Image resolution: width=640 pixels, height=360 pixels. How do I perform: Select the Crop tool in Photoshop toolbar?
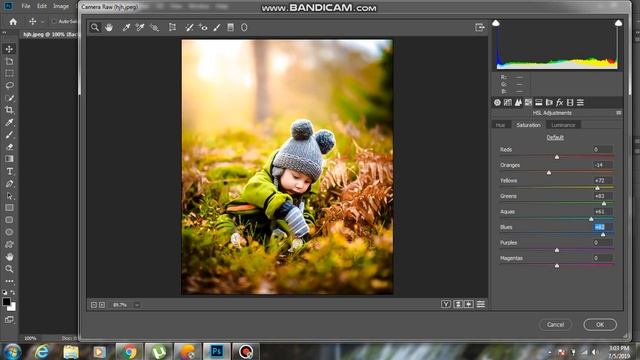click(9, 110)
